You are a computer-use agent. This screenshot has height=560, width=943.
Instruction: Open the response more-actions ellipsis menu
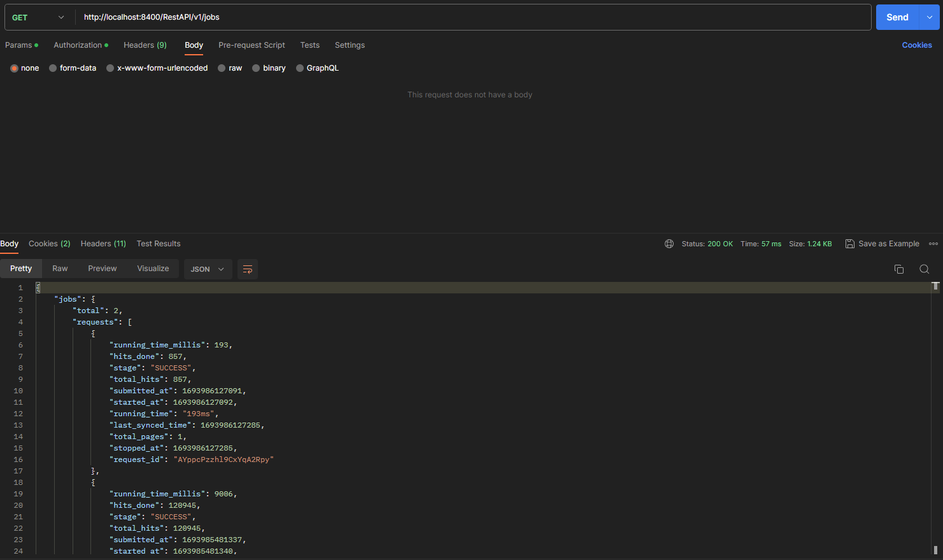click(x=933, y=244)
